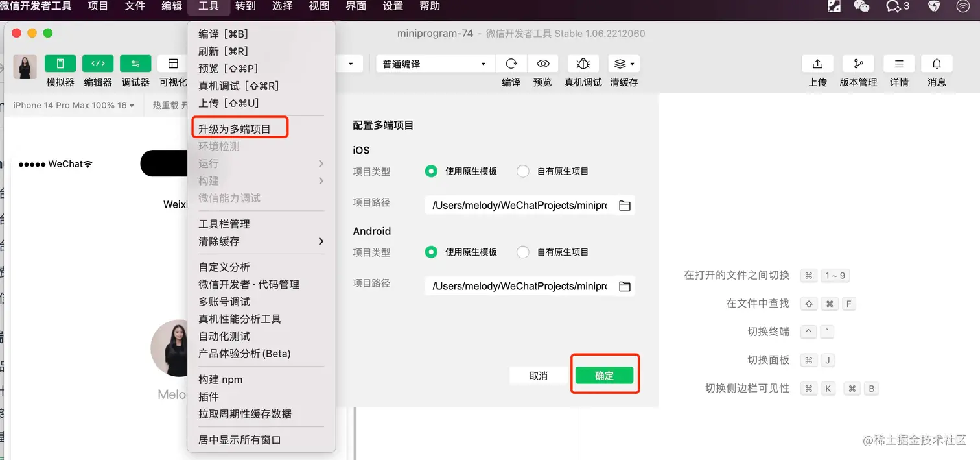
Task: Toggle the 模拟器 simulator icon button
Action: click(x=60, y=64)
